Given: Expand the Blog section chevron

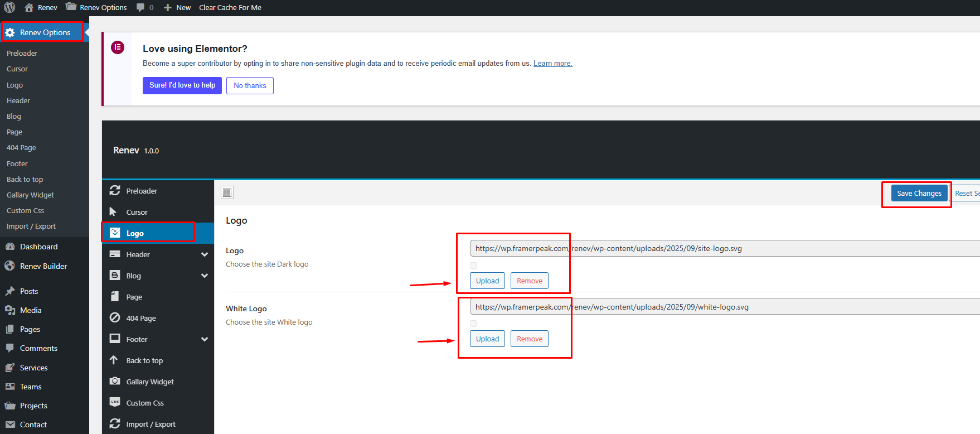Looking at the screenshot, I should click(205, 276).
